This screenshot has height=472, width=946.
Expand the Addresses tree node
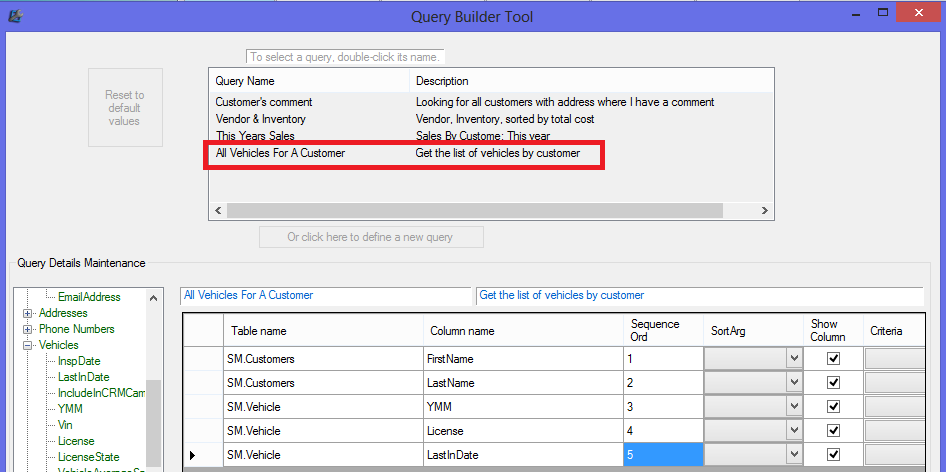tap(27, 313)
